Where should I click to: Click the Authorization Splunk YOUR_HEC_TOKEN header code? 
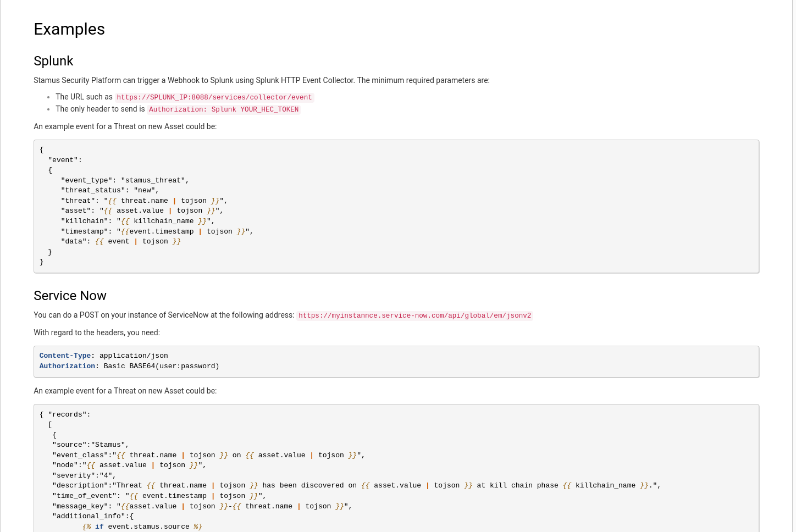224,109
